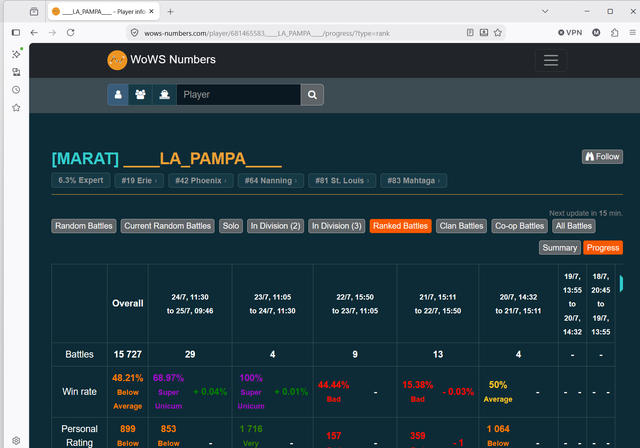Viewport: 640px width, 448px height.
Task: Click the 1 716 personal rating value
Action: (x=251, y=429)
